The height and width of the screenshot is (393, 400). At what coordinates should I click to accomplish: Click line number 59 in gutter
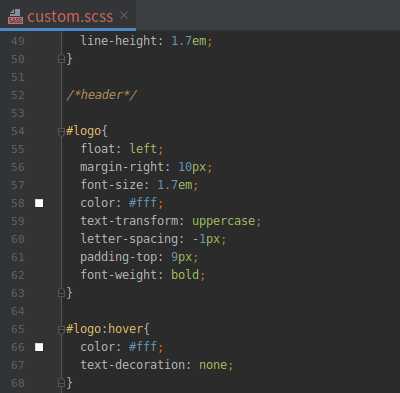tap(18, 221)
